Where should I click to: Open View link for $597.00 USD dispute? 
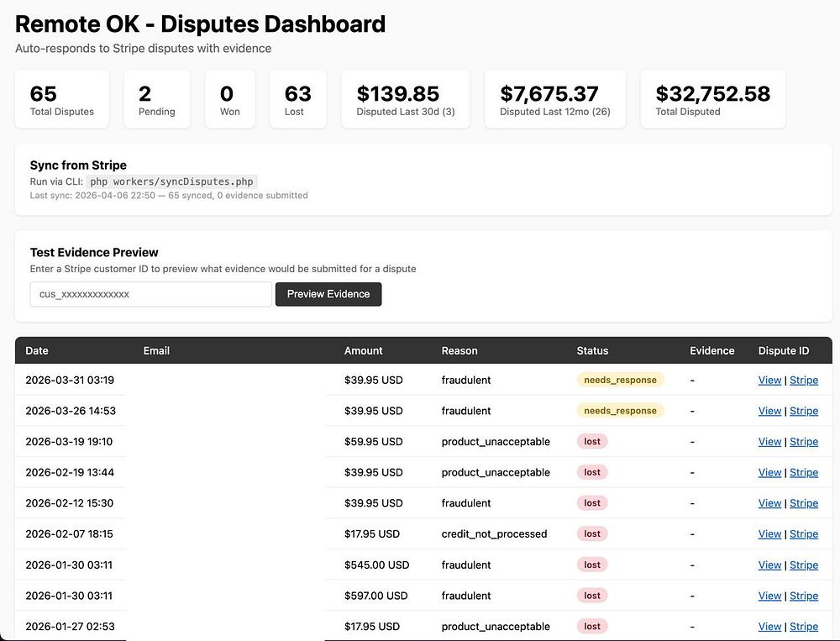click(769, 596)
